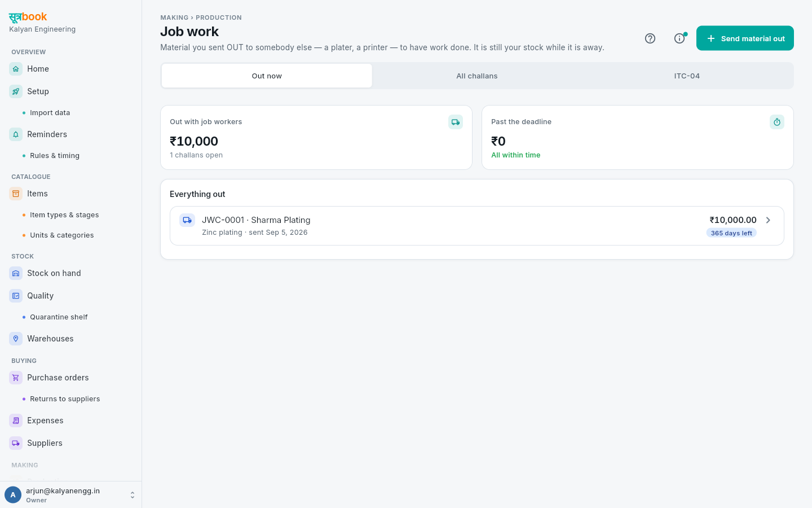The width and height of the screenshot is (812, 508).
Task: Click the Stock on hand warehouse icon
Action: tap(16, 273)
